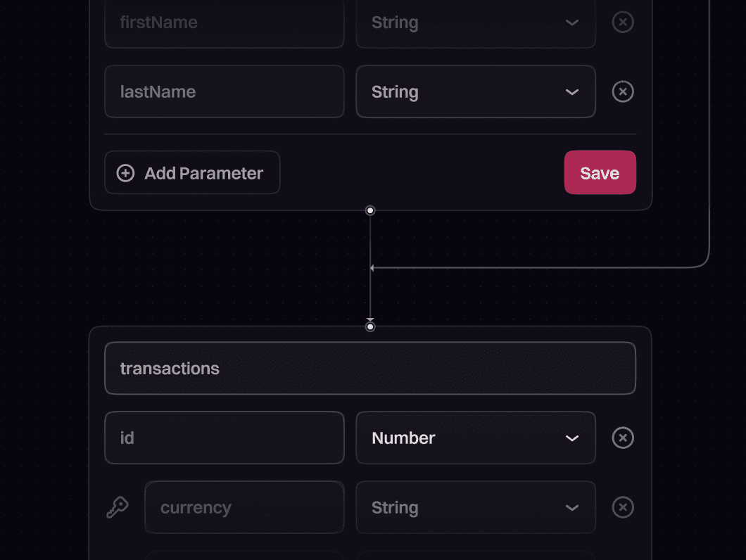Open the String type dropdown for firstName
746x560 pixels.
[x=571, y=22]
